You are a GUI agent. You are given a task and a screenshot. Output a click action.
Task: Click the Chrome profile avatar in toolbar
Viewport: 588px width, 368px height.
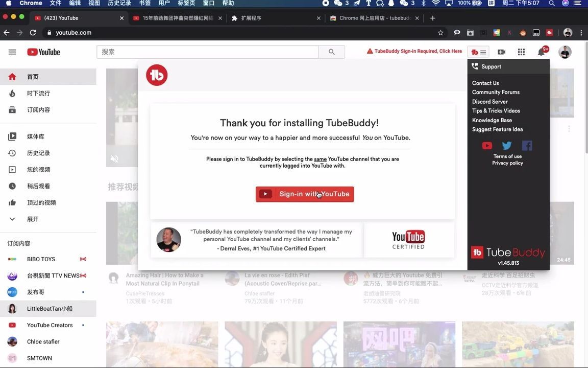tap(568, 33)
